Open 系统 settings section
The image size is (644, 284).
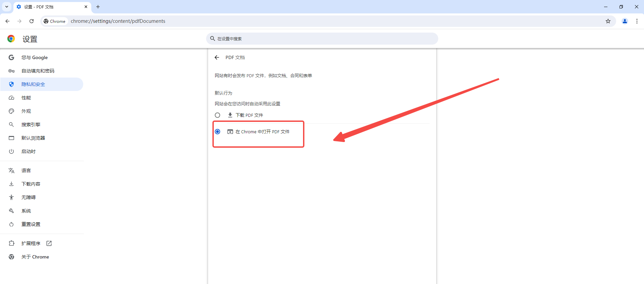[x=42, y=211]
